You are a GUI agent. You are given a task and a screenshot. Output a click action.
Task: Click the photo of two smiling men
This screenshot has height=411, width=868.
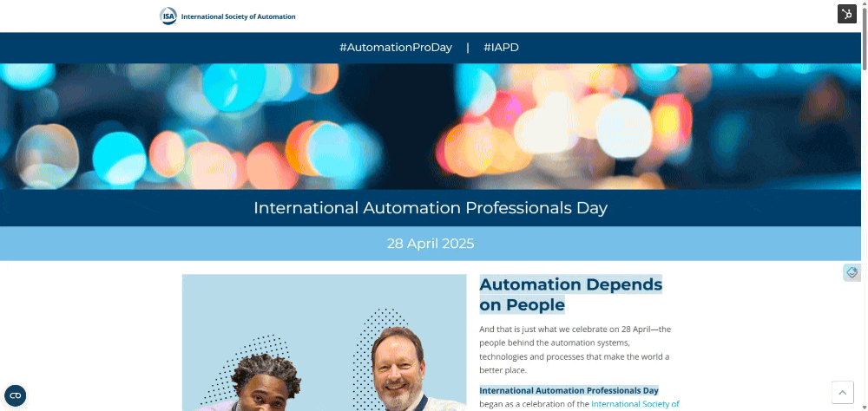point(325,342)
